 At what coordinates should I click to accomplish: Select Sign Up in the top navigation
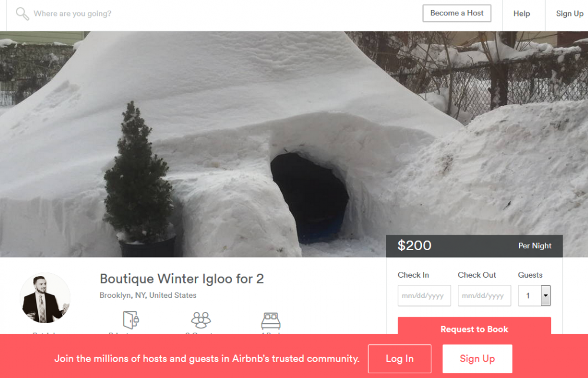[570, 14]
